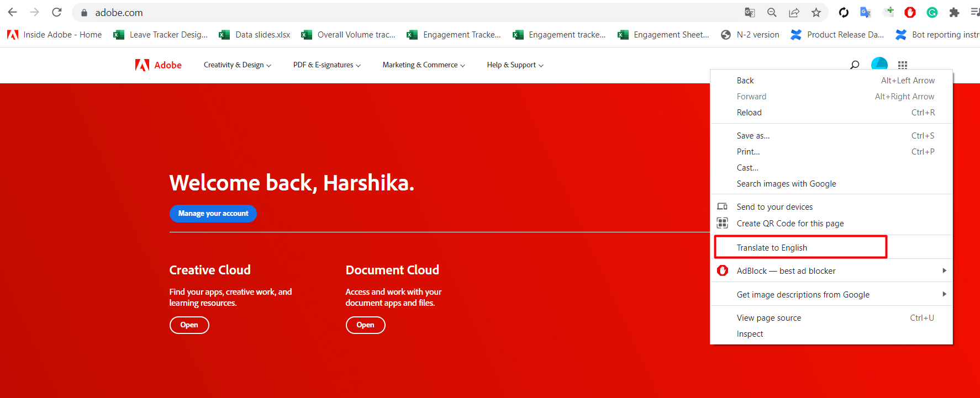This screenshot has height=398, width=980.
Task: Click Open under Document Cloud
Action: coord(365,325)
